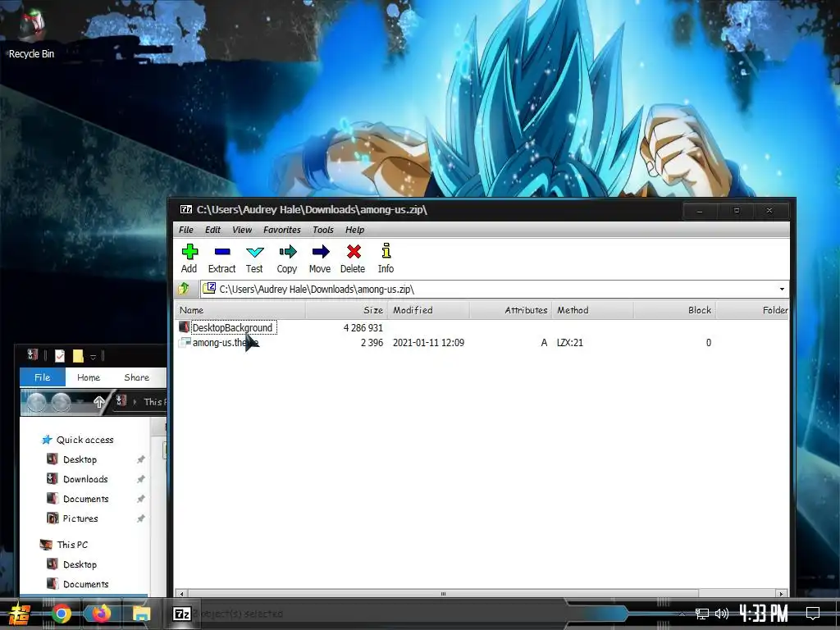
Task: Expand the address path dropdown
Action: click(782, 290)
